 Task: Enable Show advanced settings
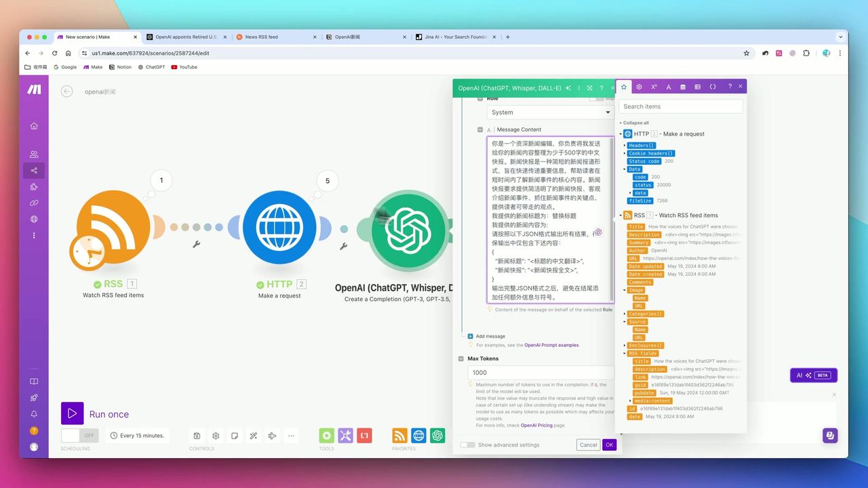[x=467, y=445]
